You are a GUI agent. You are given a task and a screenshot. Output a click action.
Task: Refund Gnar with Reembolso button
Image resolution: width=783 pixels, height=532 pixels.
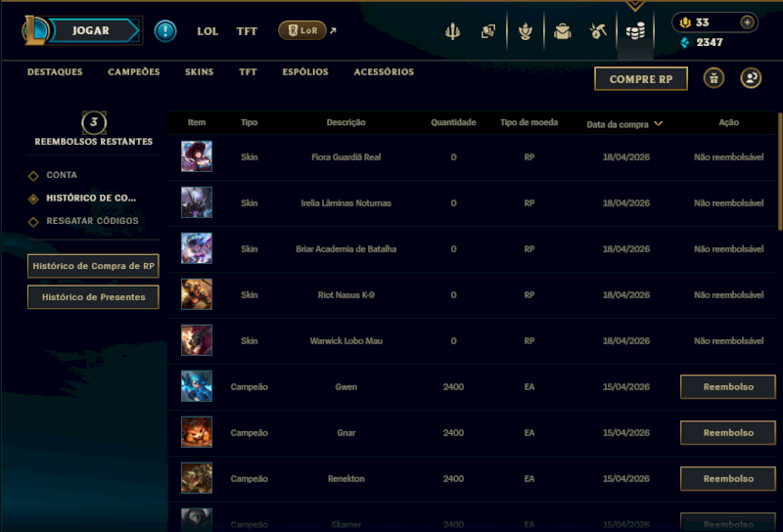tap(728, 432)
